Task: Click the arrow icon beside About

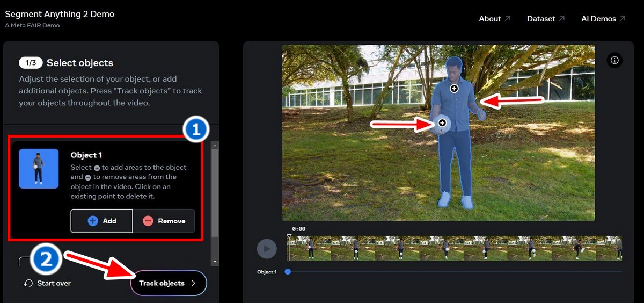Action: coord(507,19)
